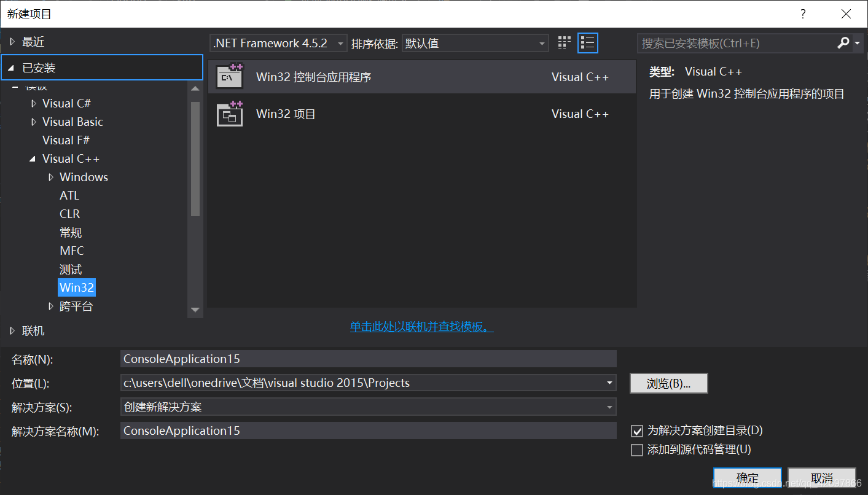Enable 添加到源代码管理 checkbox

[637, 450]
